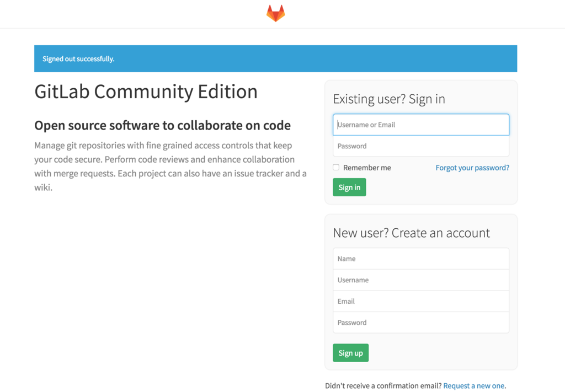The height and width of the screenshot is (392, 565).
Task: Click the green Sign in button
Action: 349,187
